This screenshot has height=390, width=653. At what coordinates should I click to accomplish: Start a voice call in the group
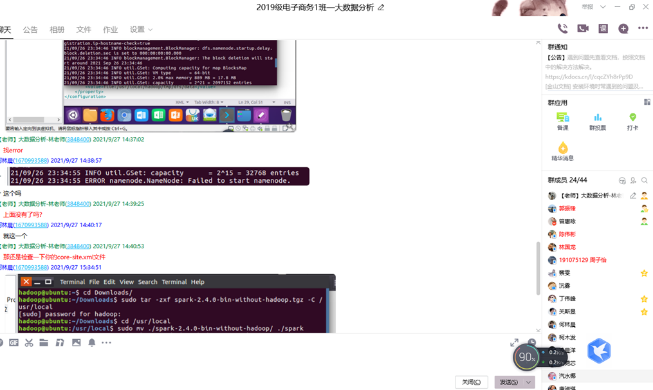(x=562, y=28)
